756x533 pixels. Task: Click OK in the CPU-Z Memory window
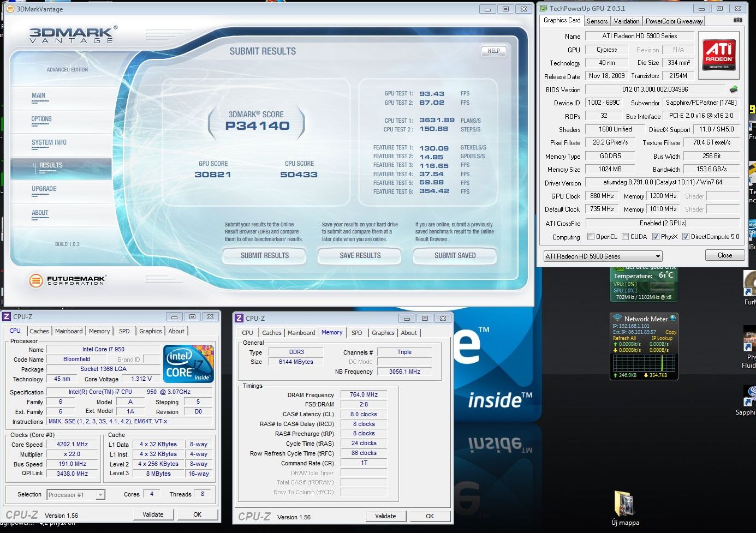click(430, 516)
